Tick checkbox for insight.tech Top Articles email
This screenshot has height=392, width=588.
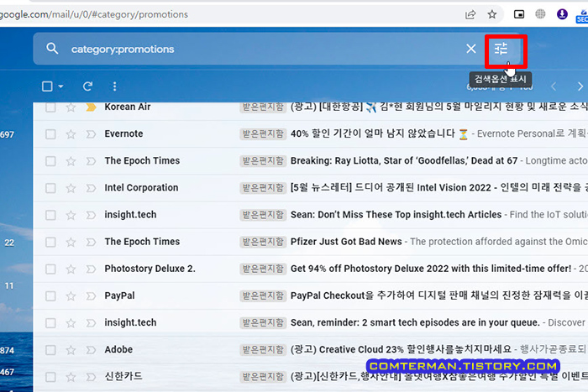[x=50, y=215]
